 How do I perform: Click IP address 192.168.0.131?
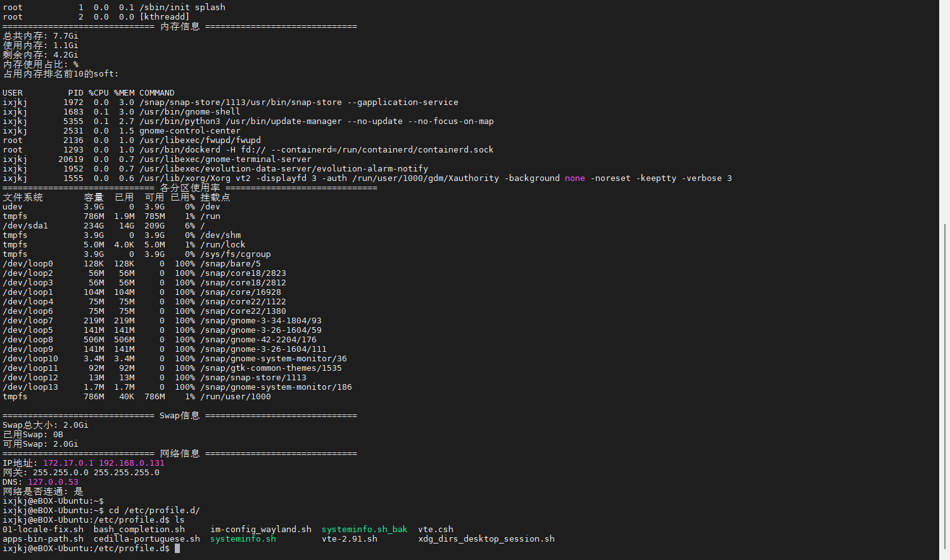click(x=131, y=463)
